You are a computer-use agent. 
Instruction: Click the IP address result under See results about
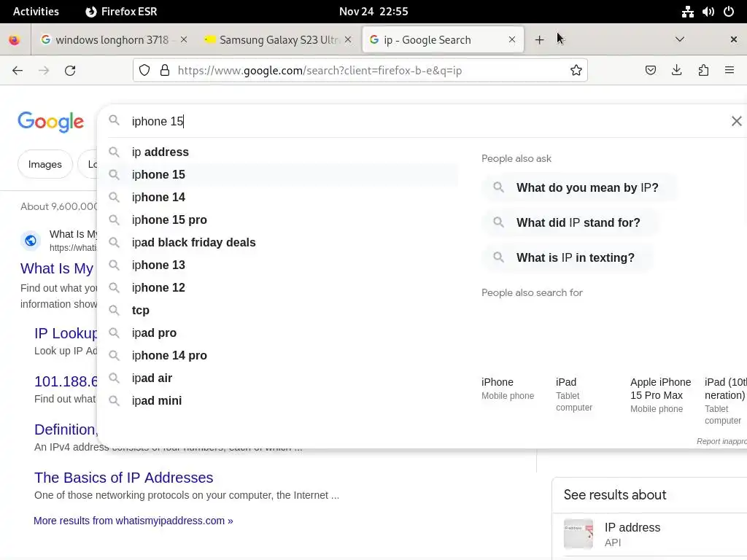(651, 534)
